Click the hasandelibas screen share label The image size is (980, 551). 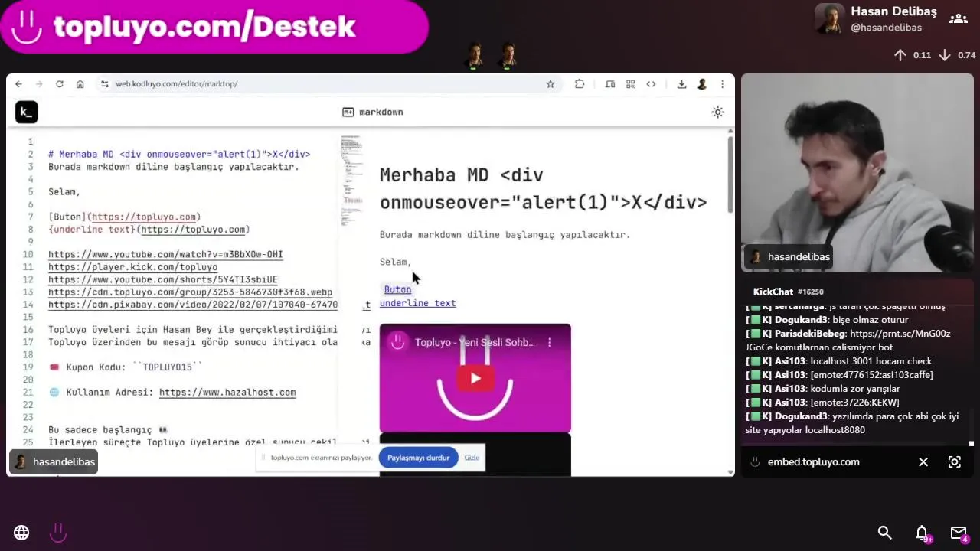click(54, 462)
